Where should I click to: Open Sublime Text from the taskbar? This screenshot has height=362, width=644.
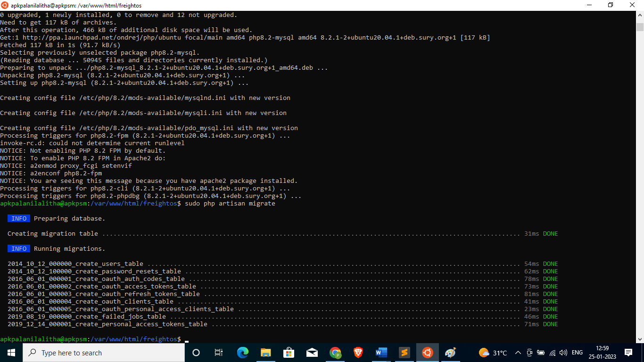click(x=404, y=353)
